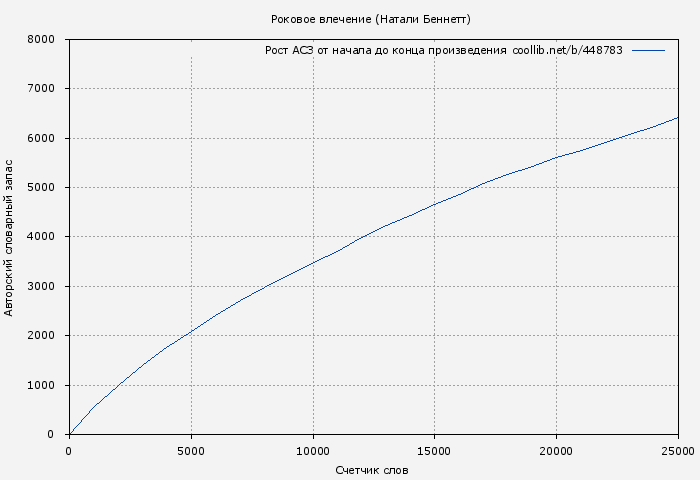This screenshot has width=700, height=480.
Task: Click the 5000 tick on Y-axis
Action: pos(40,188)
